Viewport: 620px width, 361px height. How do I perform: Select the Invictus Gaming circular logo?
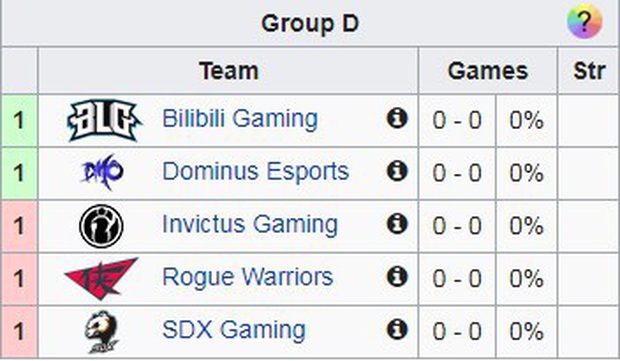(x=102, y=226)
